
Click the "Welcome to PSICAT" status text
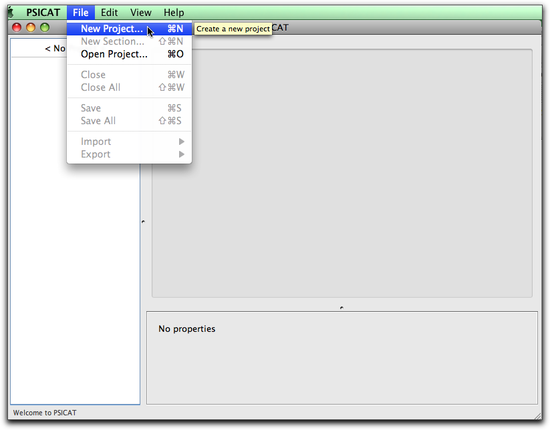coord(45,413)
